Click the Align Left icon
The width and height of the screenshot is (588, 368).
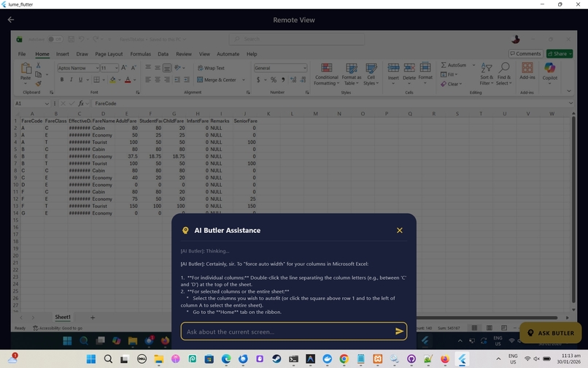tap(148, 80)
